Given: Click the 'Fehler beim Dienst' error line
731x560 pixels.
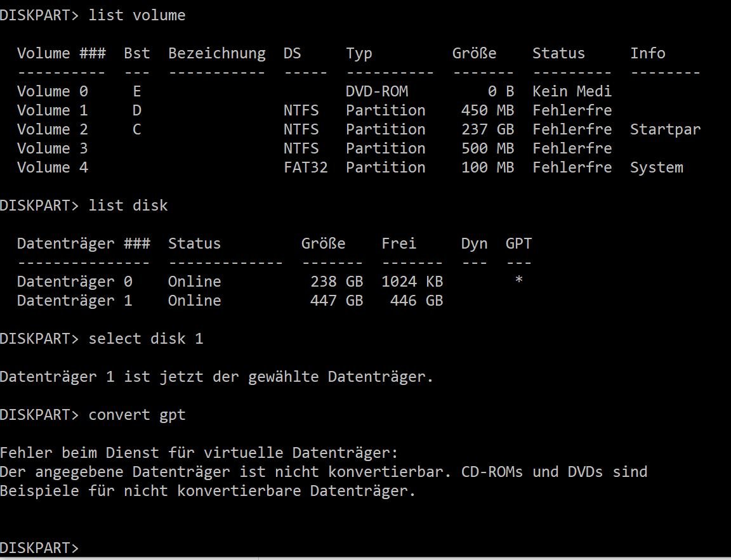Looking at the screenshot, I should click(x=199, y=452).
